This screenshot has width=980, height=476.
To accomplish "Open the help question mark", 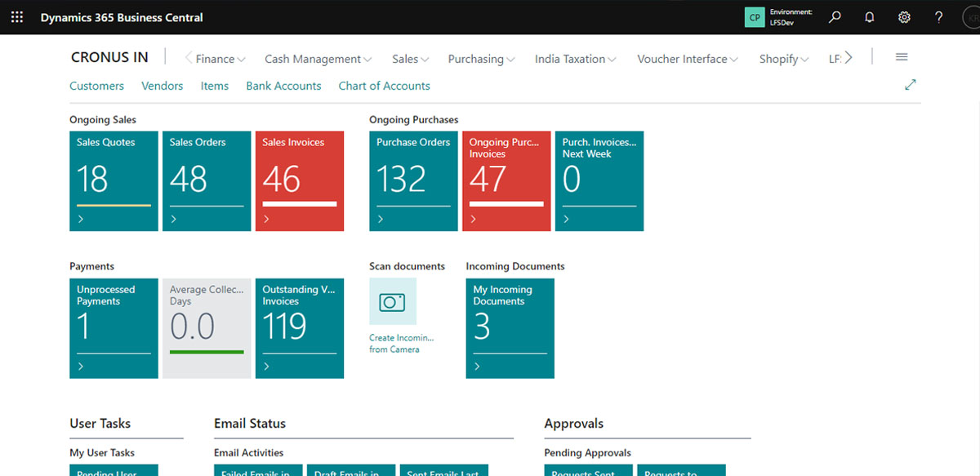I will (x=939, y=17).
